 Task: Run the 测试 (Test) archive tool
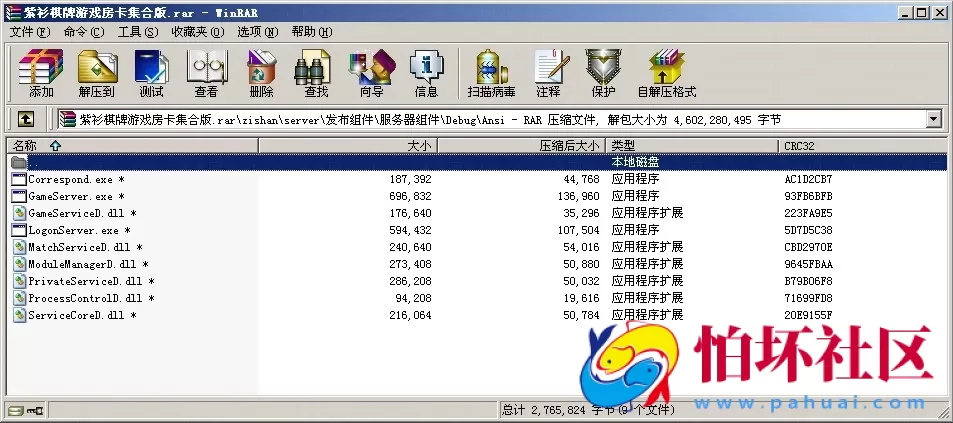(151, 73)
